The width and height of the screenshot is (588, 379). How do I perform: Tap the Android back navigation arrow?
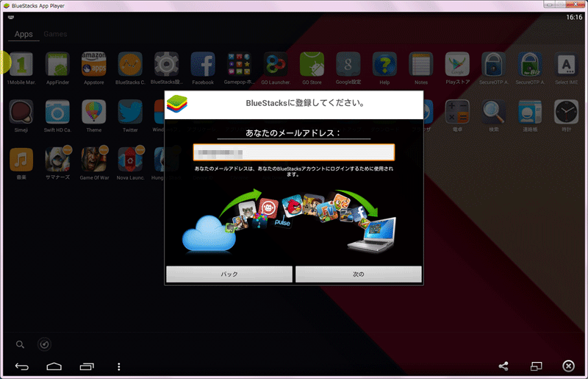[22, 366]
